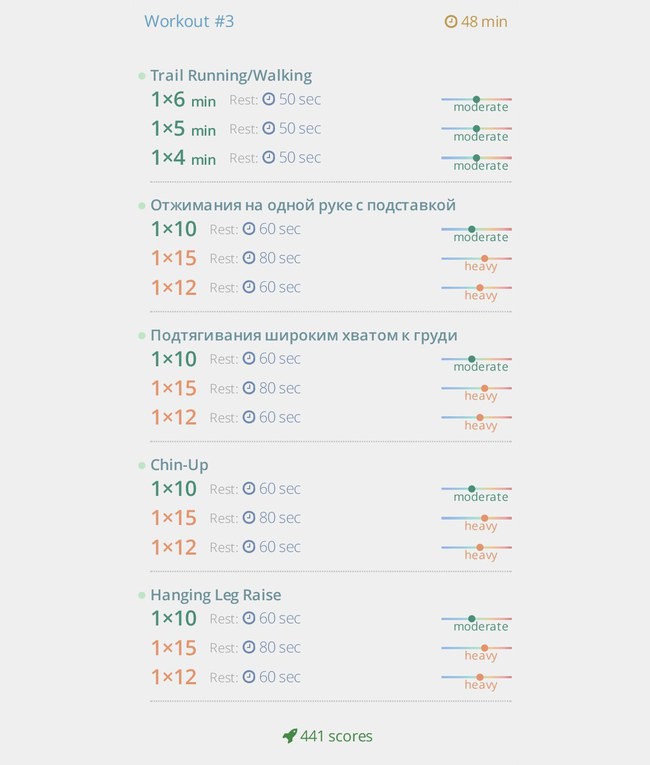Click rest clock icon in 1×4 min row
Image resolution: width=650 pixels, height=765 pixels.
click(x=268, y=157)
